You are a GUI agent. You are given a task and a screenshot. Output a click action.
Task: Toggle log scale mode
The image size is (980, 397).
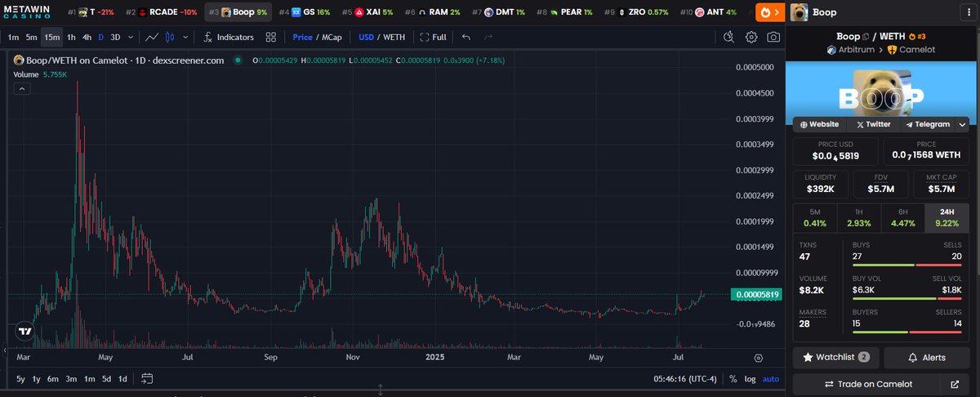(751, 379)
